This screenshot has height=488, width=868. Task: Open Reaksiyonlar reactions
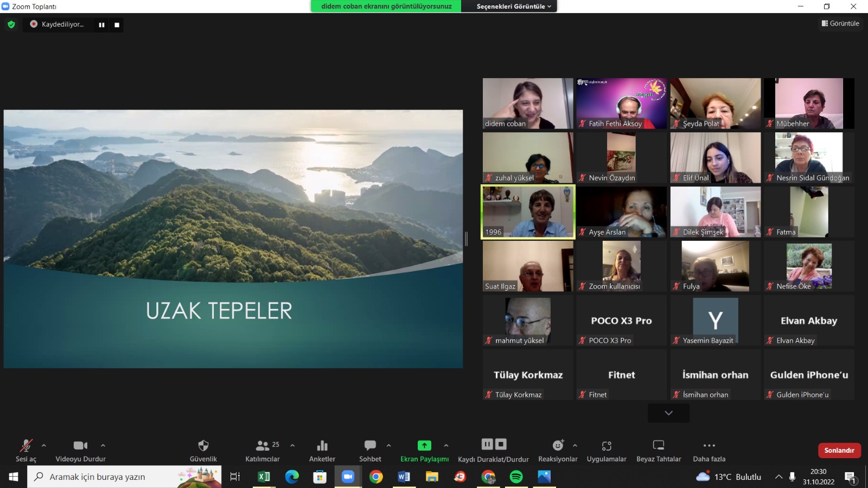point(558,451)
